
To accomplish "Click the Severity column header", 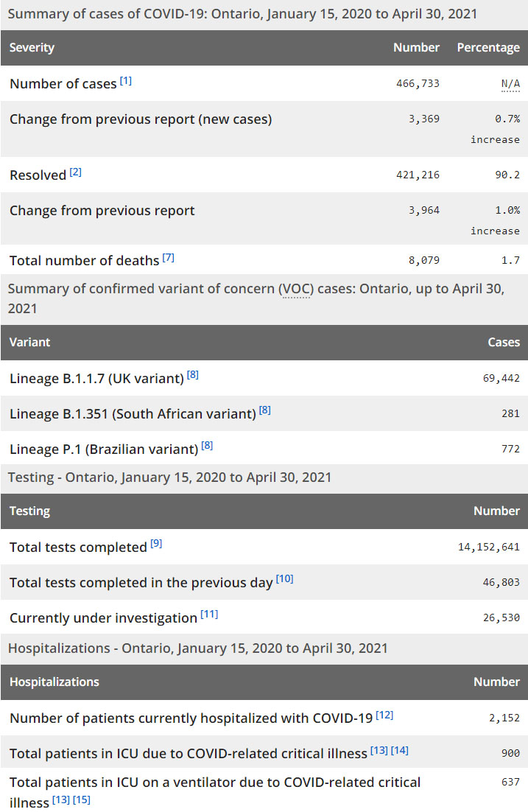I will point(32,48).
